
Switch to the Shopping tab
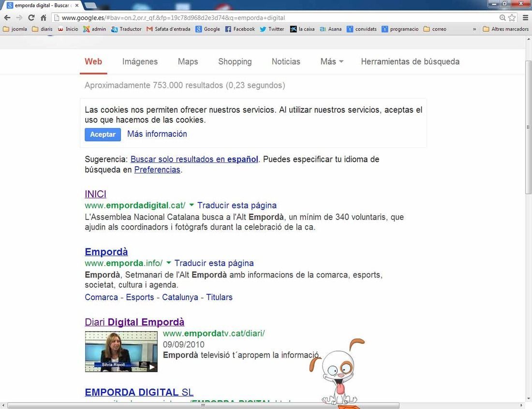click(235, 61)
